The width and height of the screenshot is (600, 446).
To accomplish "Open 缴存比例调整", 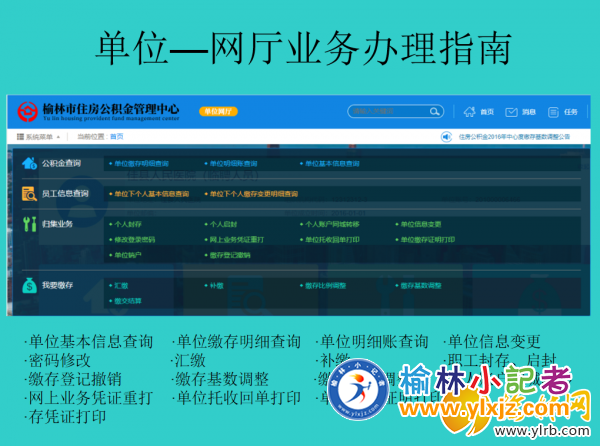I will [x=325, y=286].
